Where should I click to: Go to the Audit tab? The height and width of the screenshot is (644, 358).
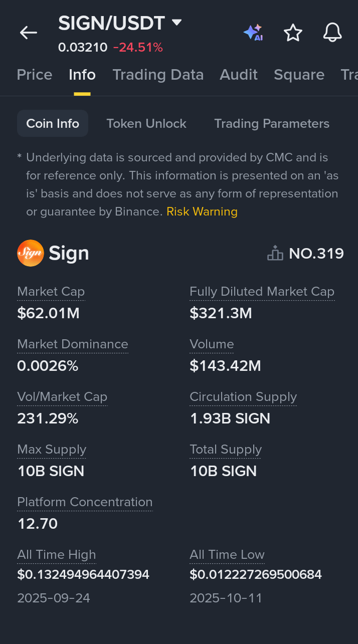pos(239,75)
